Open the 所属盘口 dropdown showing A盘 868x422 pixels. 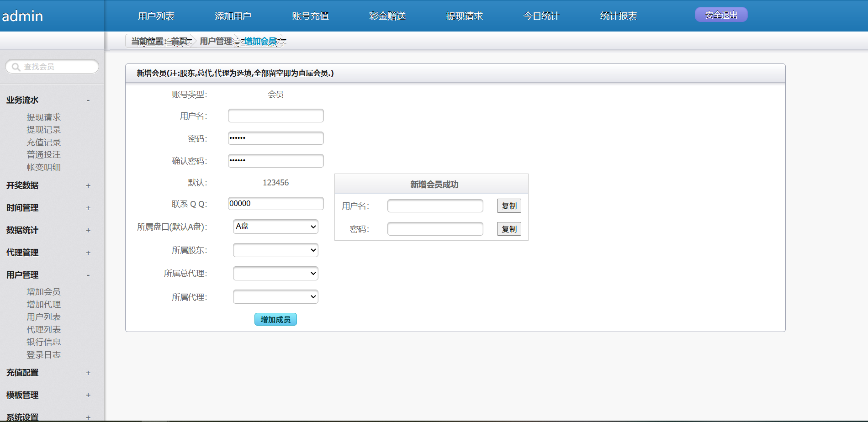pos(275,227)
